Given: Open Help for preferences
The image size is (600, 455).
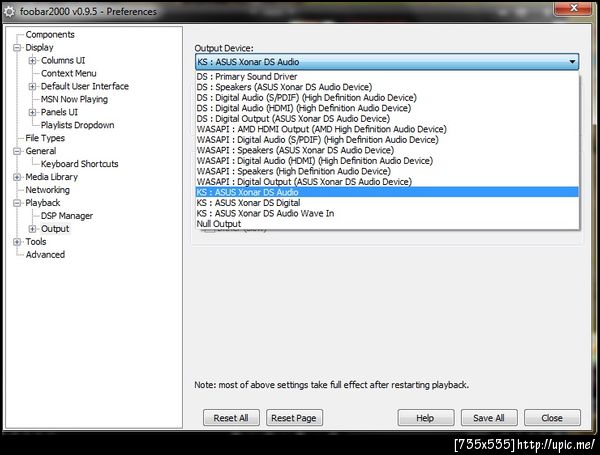Looking at the screenshot, I should click(426, 418).
